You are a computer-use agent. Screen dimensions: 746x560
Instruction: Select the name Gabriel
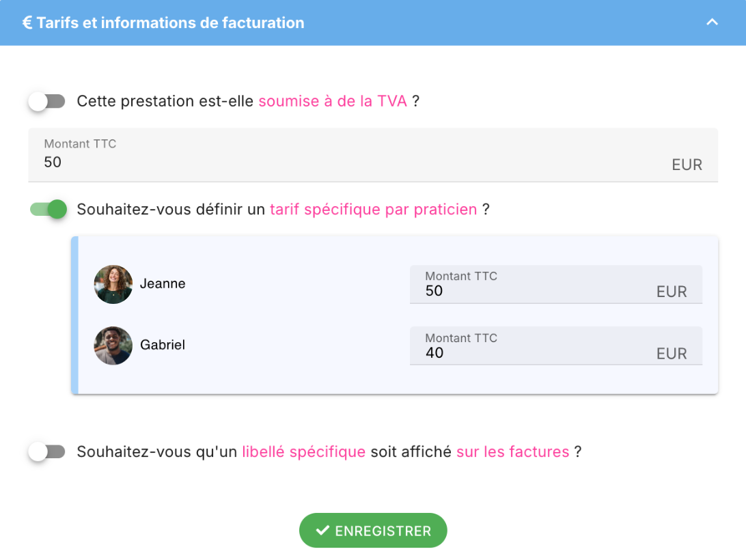click(x=163, y=346)
